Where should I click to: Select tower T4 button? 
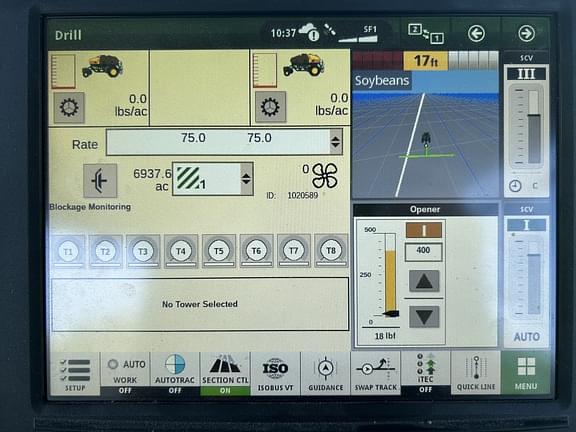181,251
